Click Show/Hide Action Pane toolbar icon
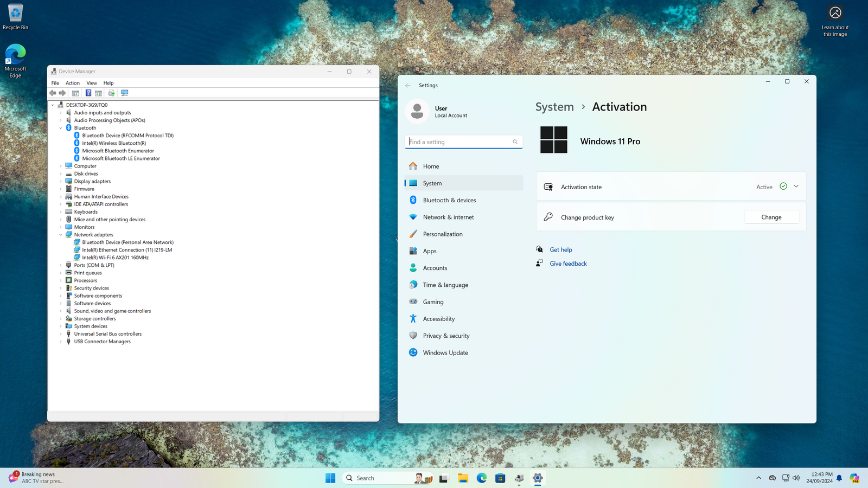 [x=98, y=93]
